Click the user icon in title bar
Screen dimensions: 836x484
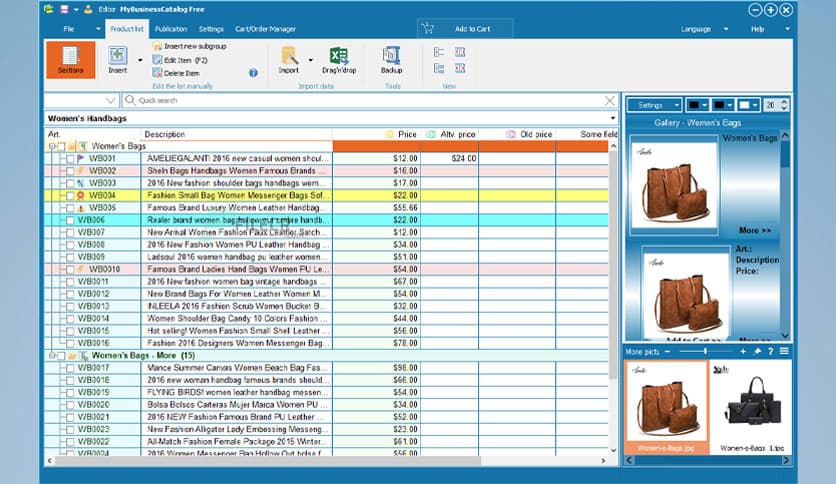point(88,9)
